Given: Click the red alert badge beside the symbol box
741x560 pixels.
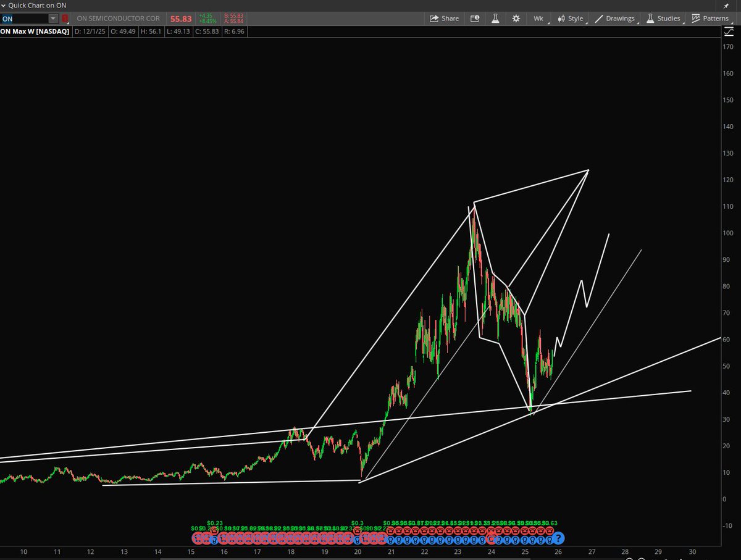Looking at the screenshot, I should [x=65, y=19].
